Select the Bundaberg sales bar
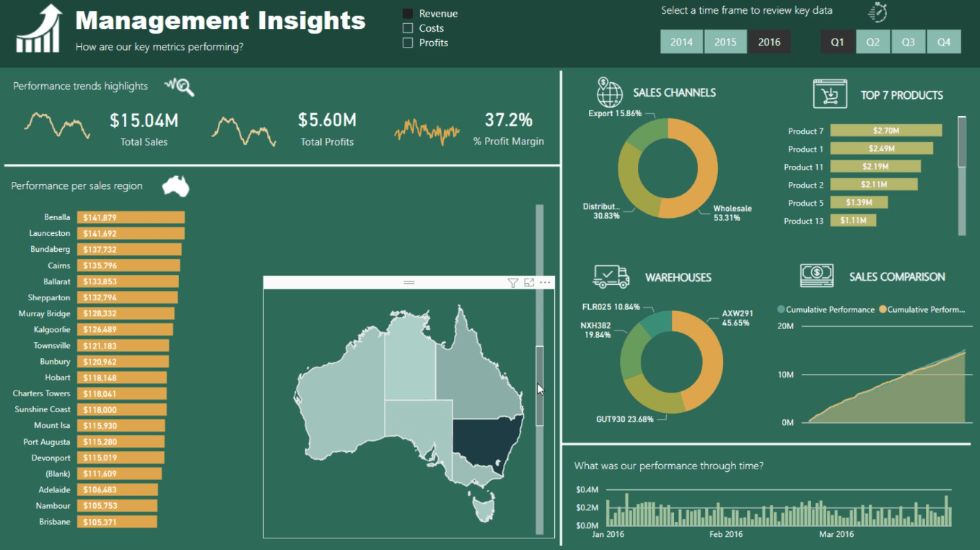This screenshot has width=980, height=550. click(130, 249)
